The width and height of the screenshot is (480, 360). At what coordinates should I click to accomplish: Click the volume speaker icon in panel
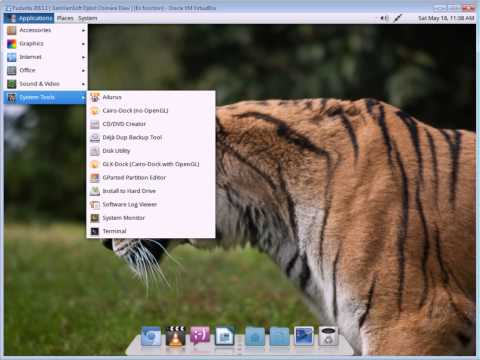[384, 18]
